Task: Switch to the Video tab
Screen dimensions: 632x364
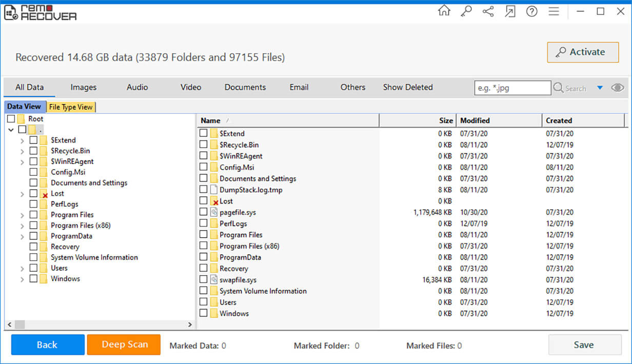Action: [x=191, y=87]
